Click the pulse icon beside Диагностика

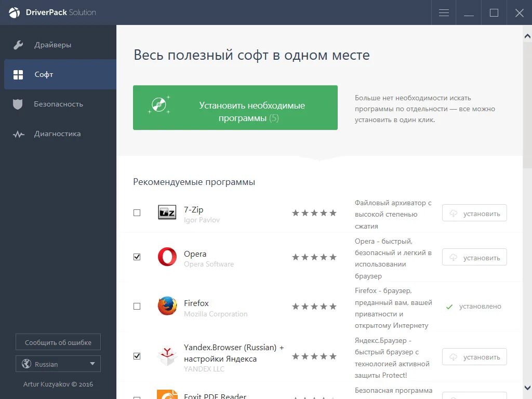click(19, 135)
